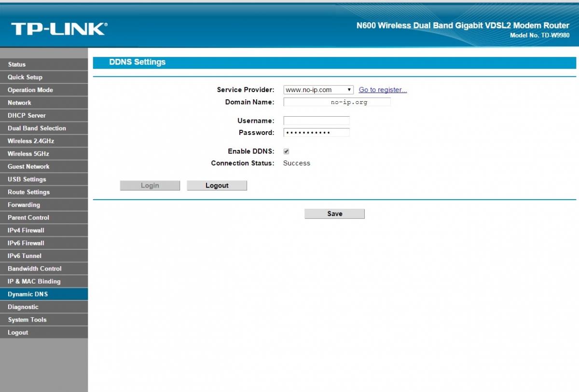Click the Enable DDNS label
Screen dimensions: 579x392
point(251,151)
